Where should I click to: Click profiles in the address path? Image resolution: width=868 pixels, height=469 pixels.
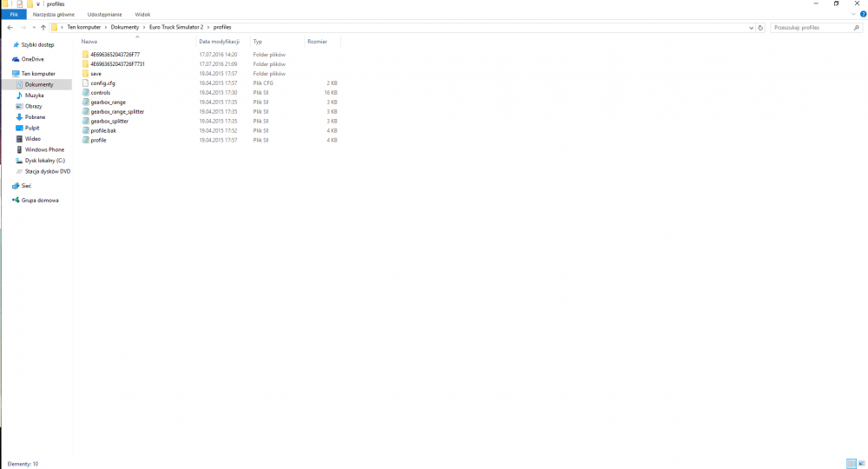[x=222, y=27]
